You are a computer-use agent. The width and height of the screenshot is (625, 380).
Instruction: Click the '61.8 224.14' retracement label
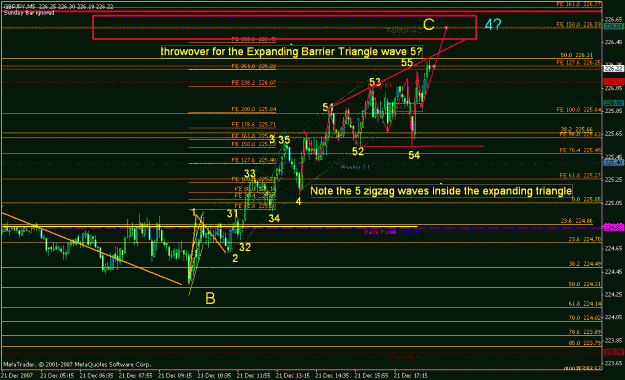tap(585, 304)
